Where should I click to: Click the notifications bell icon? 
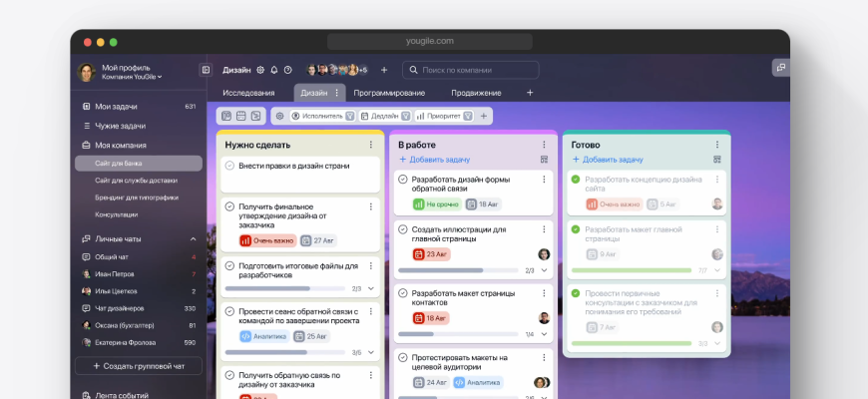point(274,70)
